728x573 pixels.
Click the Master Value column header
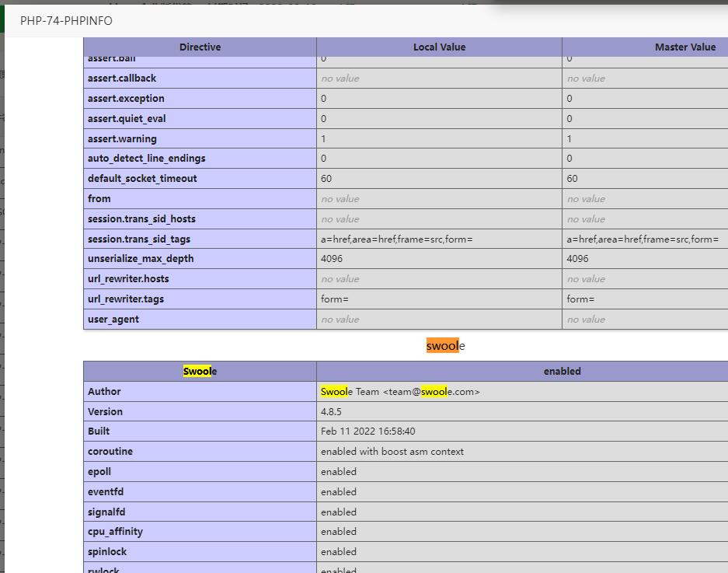685,47
